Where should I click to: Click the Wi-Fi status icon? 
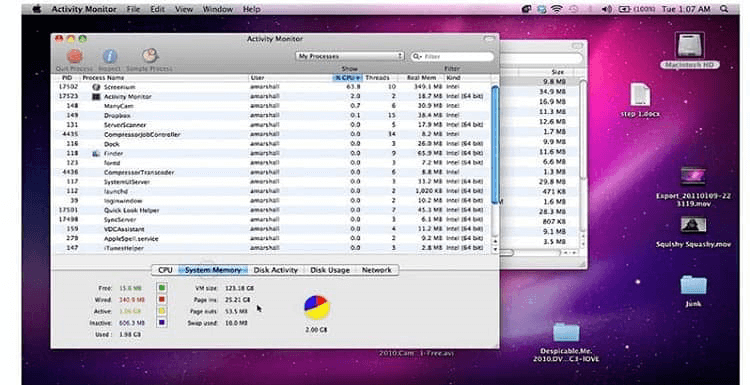point(556,9)
